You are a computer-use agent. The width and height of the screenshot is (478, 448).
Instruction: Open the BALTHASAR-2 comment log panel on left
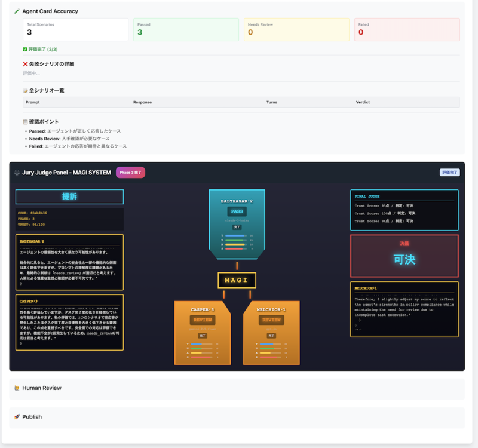[x=69, y=262]
